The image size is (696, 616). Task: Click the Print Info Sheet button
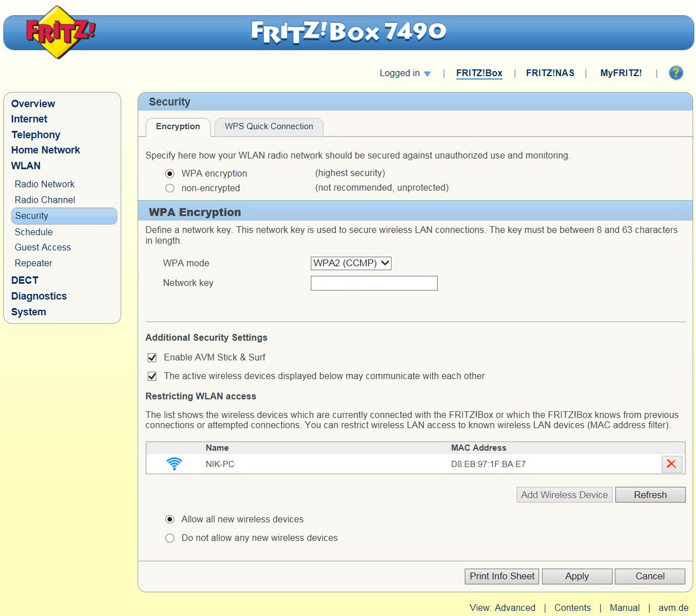[x=502, y=577]
